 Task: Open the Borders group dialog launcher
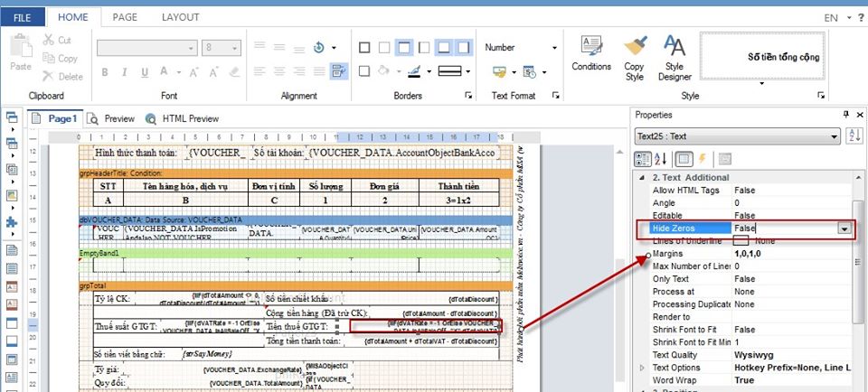coord(469,96)
